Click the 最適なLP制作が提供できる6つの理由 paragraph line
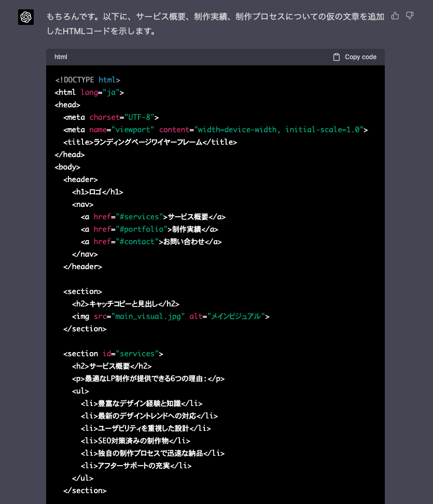Viewport: 433px width, 504px height. 148,379
